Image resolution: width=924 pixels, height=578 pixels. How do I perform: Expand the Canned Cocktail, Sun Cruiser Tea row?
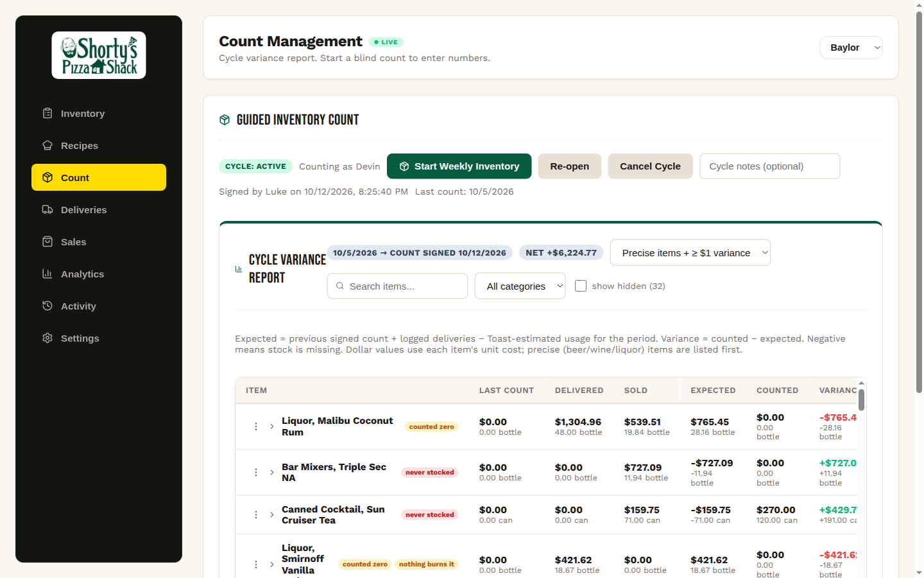(272, 515)
